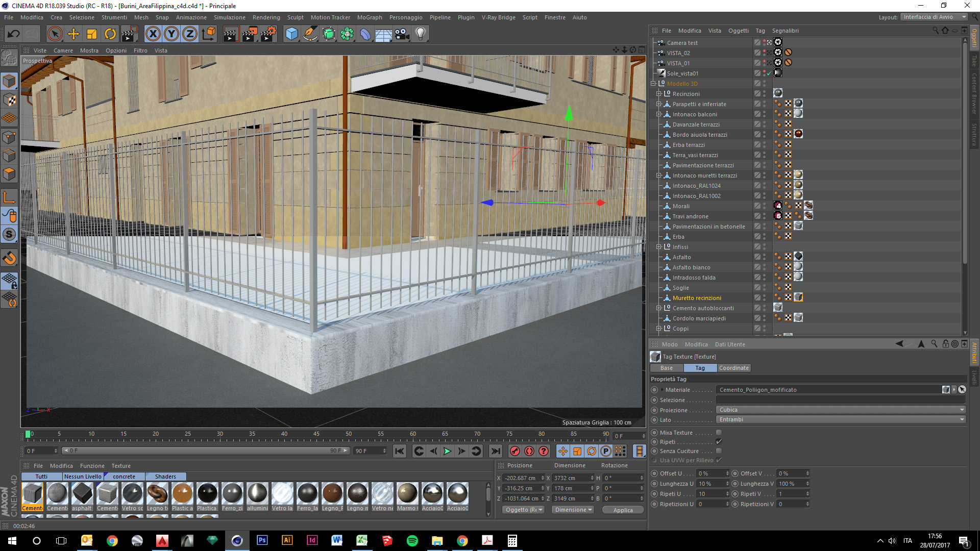
Task: Open the Camera objects icon
Action: point(402,34)
